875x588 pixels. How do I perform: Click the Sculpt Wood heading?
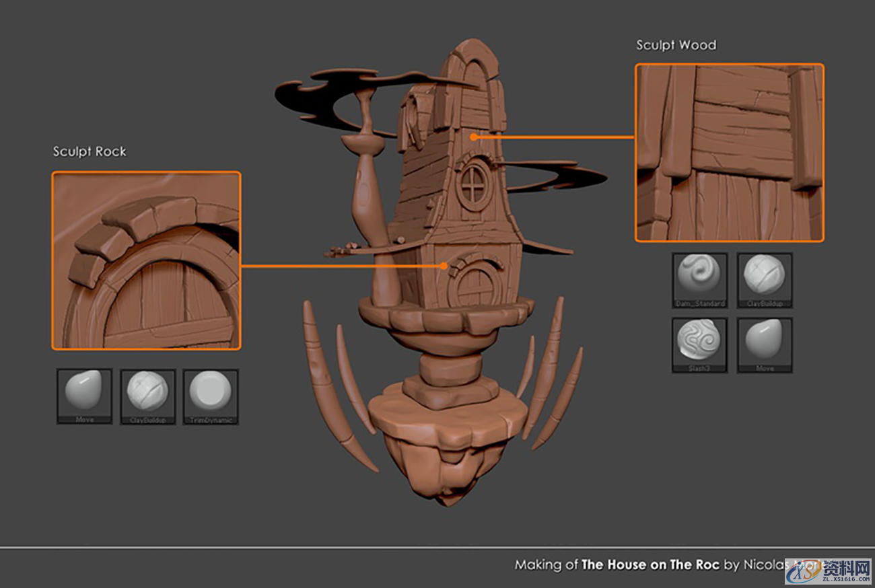[x=676, y=45]
